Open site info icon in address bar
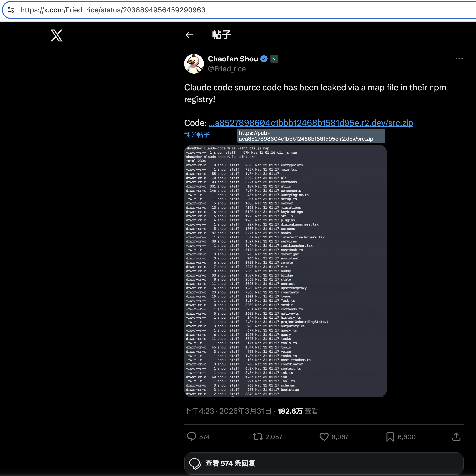 point(11,10)
